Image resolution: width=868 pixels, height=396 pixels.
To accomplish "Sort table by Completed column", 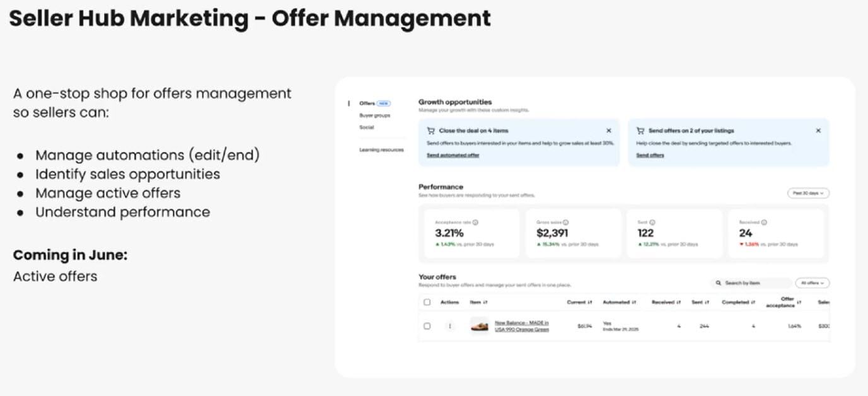I will tap(753, 303).
